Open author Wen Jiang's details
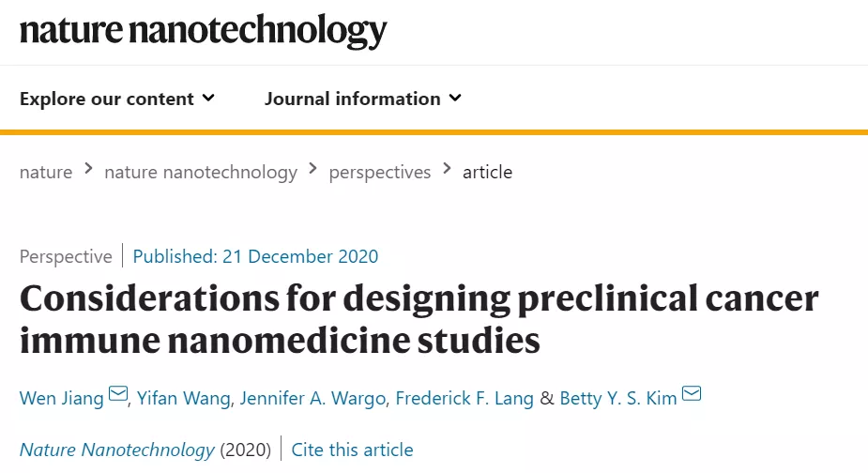 62,398
